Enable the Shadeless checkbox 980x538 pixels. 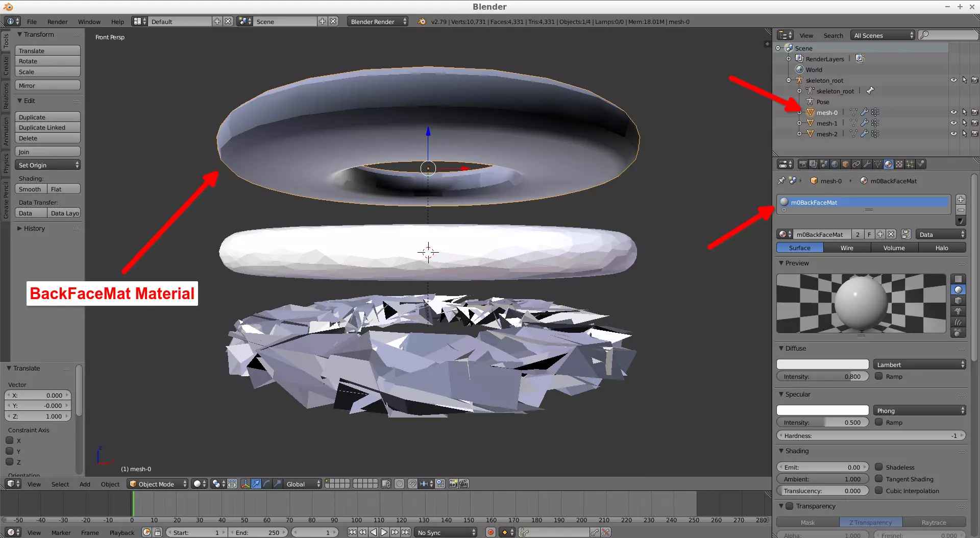point(879,467)
